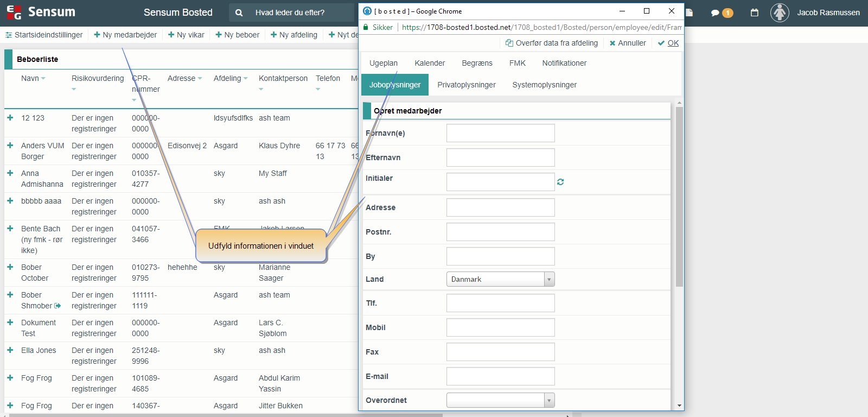868x417 pixels.
Task: Expand the Dokument Test row
Action: click(10, 322)
